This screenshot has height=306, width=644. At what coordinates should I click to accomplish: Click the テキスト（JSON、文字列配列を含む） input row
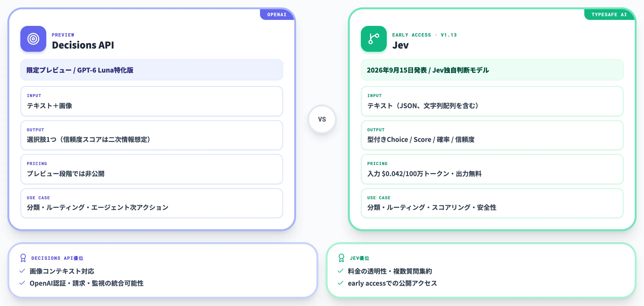[x=492, y=101]
